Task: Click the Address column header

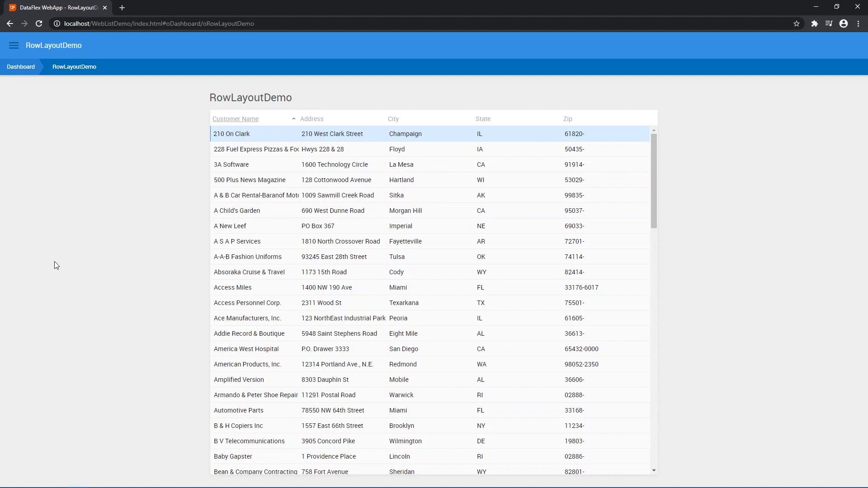Action: tap(311, 119)
